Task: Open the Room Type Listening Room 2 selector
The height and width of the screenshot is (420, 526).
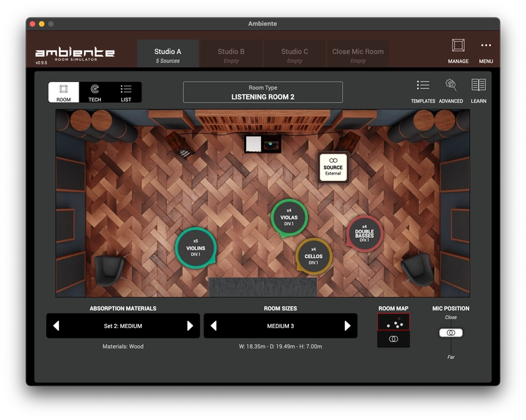Action: (263, 93)
